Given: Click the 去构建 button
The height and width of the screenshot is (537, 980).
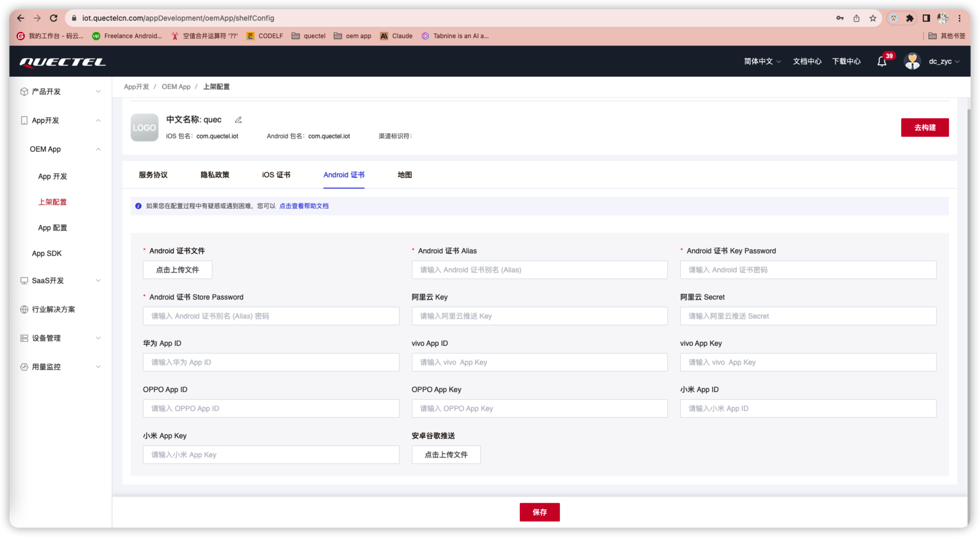Looking at the screenshot, I should (924, 127).
